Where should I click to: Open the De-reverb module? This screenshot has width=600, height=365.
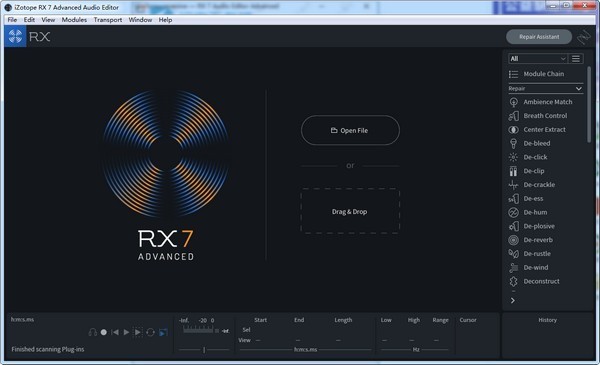[x=530, y=240]
